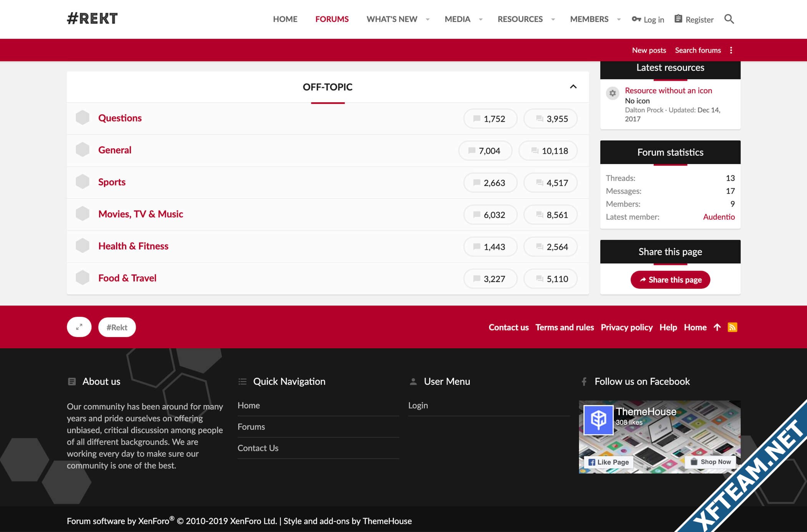Open the General forum
807x532 pixels.
pos(115,150)
